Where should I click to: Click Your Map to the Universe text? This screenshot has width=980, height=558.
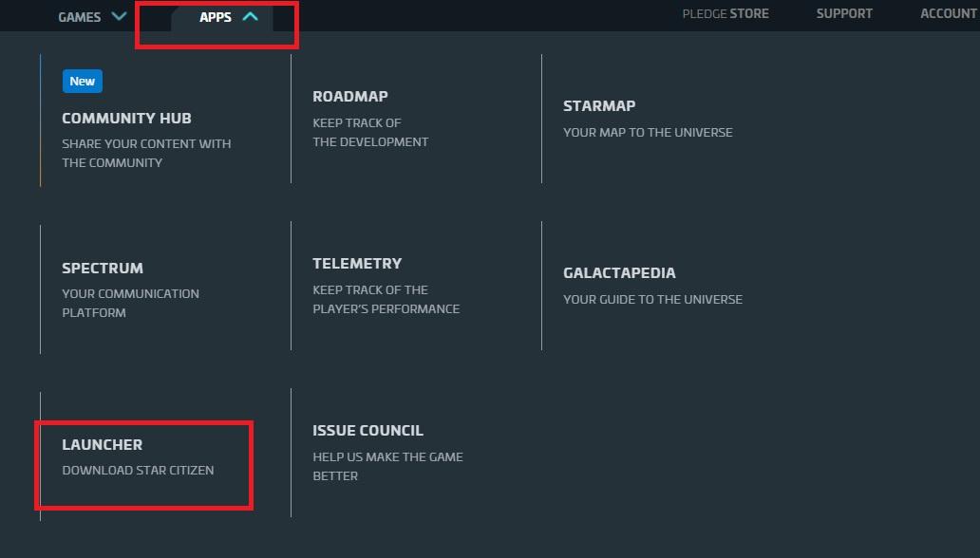648,132
